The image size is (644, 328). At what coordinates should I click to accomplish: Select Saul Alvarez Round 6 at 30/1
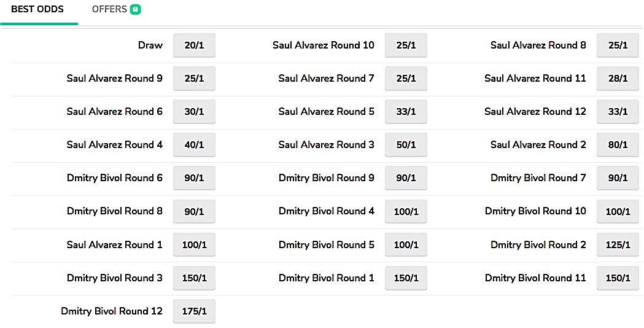coord(194,112)
